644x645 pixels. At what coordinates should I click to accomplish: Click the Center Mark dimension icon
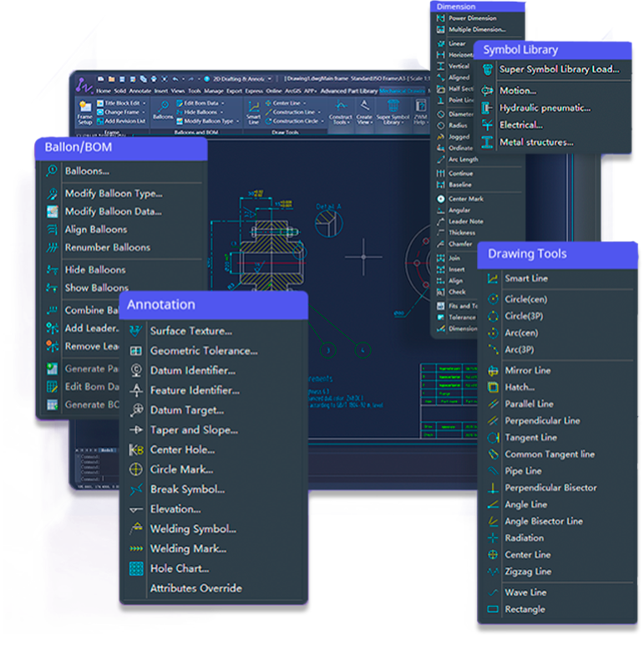[440, 199]
